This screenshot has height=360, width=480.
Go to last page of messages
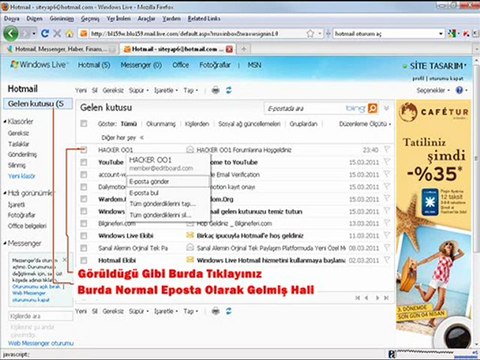pos(386,298)
